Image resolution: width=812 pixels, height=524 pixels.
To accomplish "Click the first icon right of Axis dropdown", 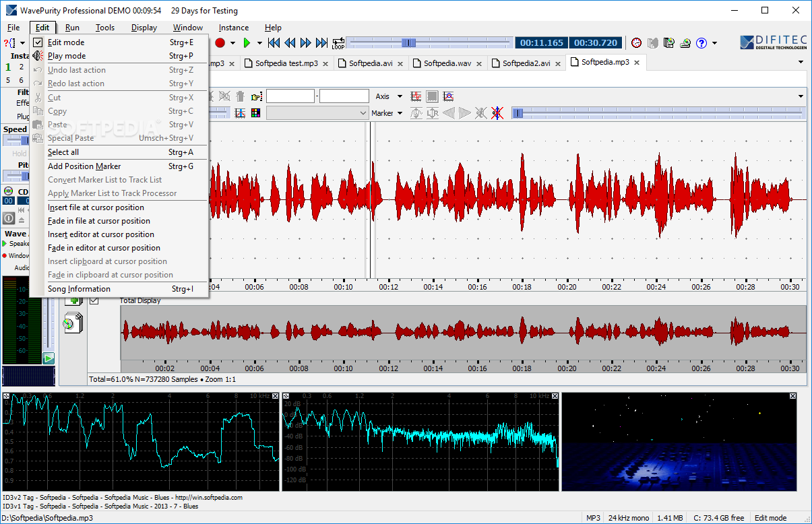I will click(416, 96).
